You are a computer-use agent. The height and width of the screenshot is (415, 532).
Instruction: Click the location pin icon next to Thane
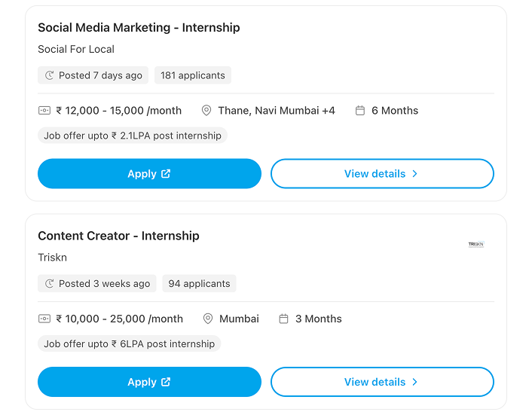click(x=206, y=111)
